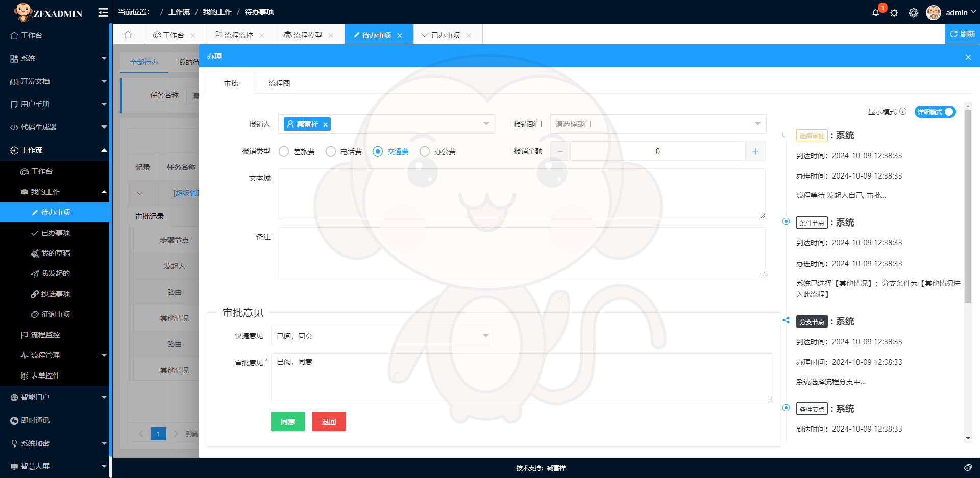Open the 快捷意见 dropdown

(382, 336)
